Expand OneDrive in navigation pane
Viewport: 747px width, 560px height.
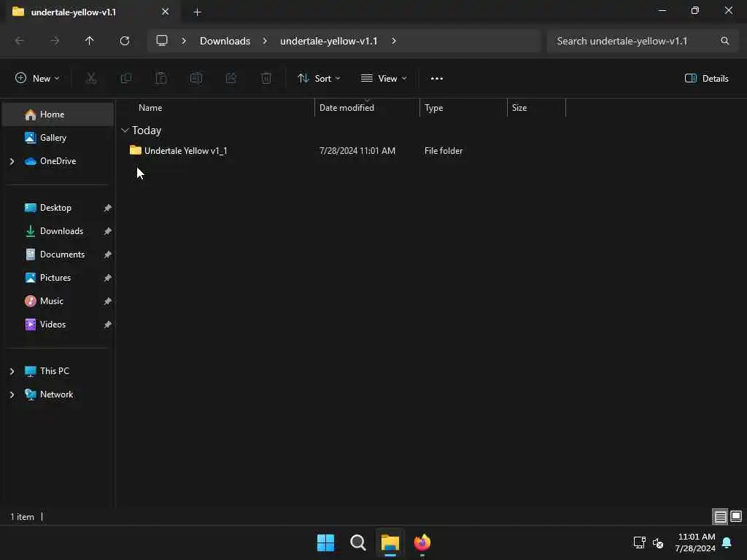tap(12, 161)
